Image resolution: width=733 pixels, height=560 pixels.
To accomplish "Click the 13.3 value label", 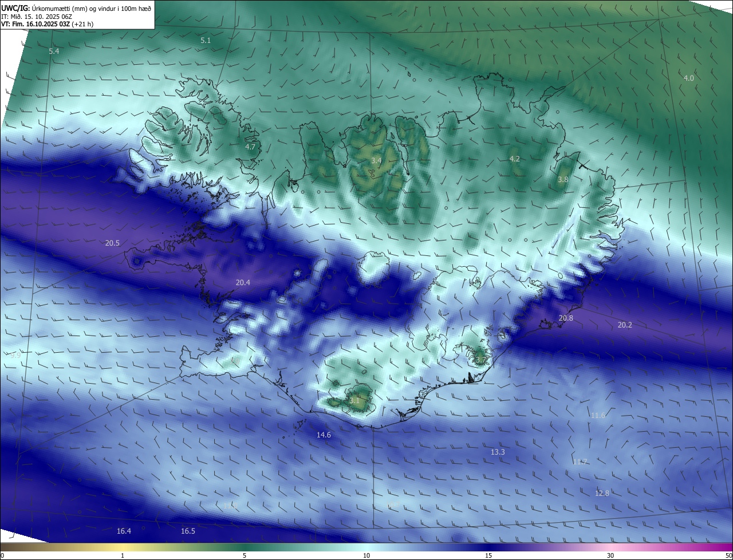I will 498,452.
